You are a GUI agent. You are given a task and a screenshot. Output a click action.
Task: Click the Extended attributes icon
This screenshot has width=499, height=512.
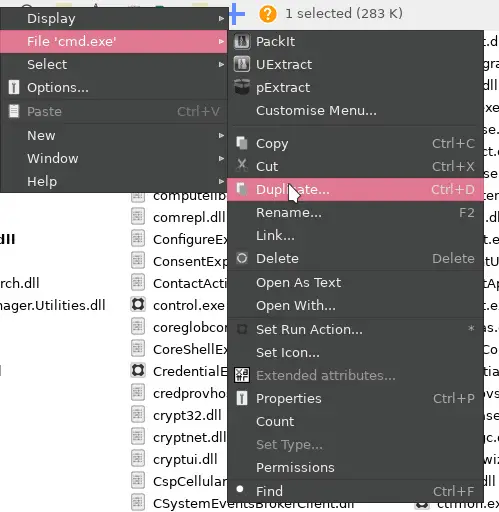pos(242,375)
